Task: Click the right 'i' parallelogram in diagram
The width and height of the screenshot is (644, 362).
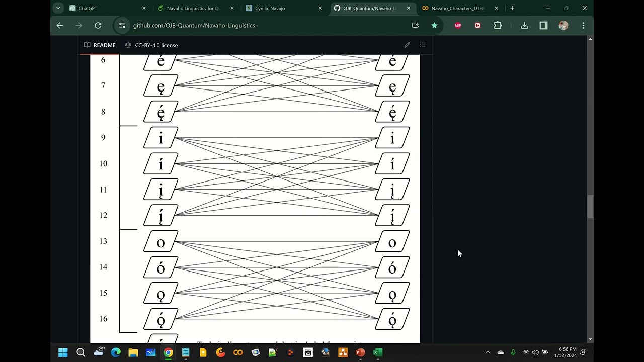Action: point(392,138)
